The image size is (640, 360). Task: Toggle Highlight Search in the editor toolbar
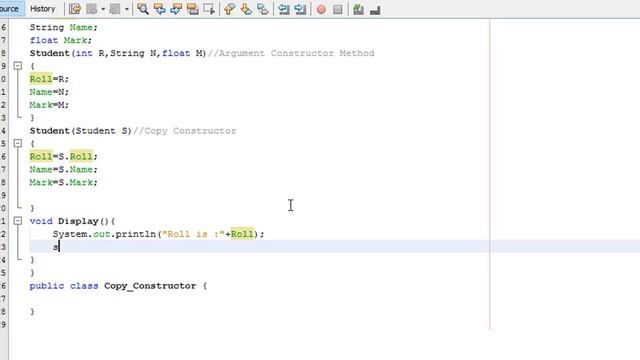tap(192, 9)
